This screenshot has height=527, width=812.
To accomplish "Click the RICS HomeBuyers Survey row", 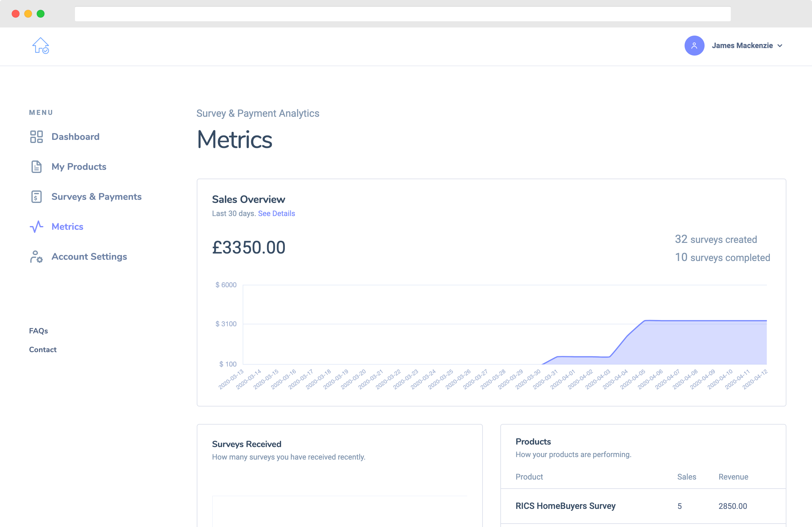I will [565, 506].
